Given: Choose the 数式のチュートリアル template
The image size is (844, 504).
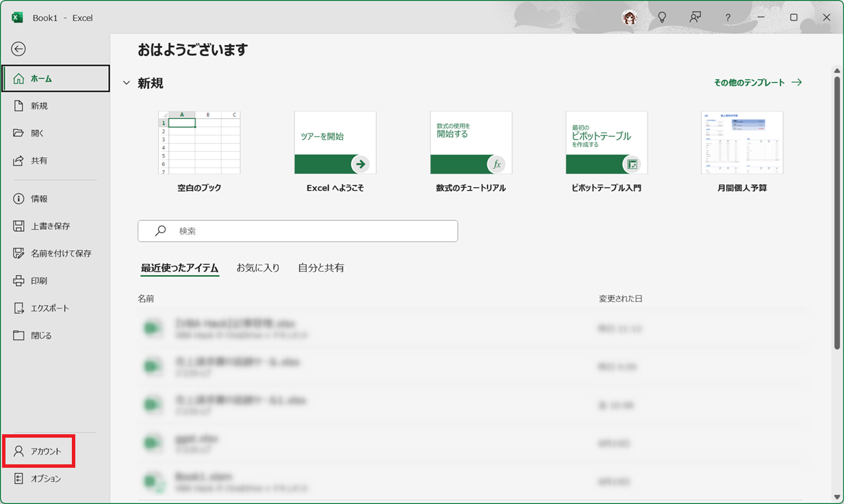Looking at the screenshot, I should [471, 152].
